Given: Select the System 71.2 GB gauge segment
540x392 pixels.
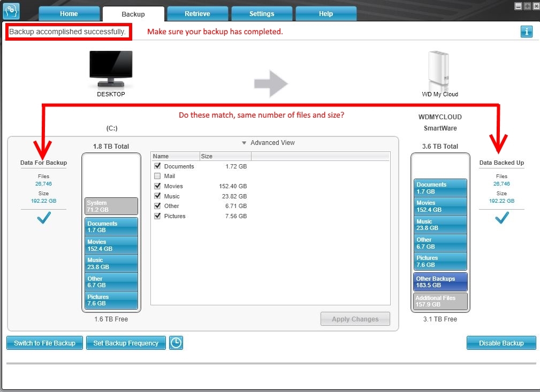Looking at the screenshot, I should [111, 206].
